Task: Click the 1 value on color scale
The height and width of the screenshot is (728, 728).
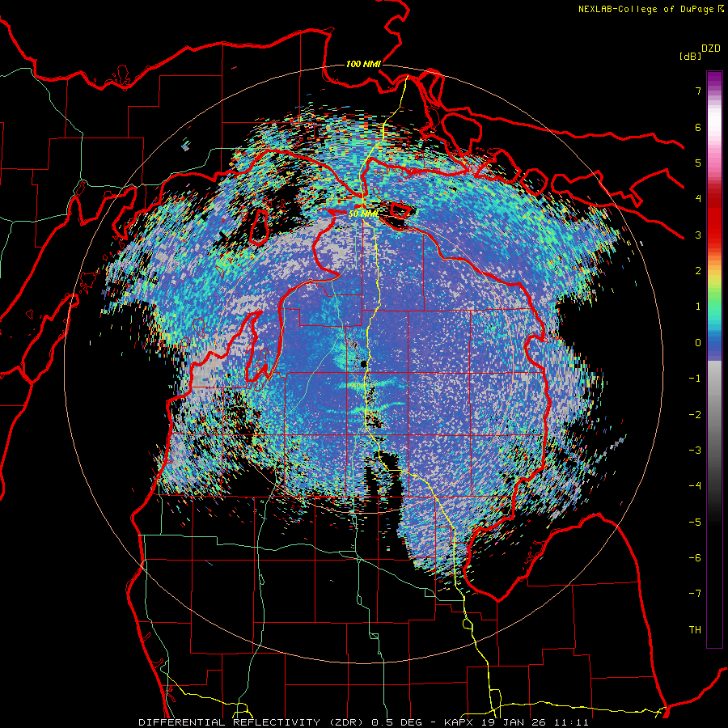Action: pos(698,307)
